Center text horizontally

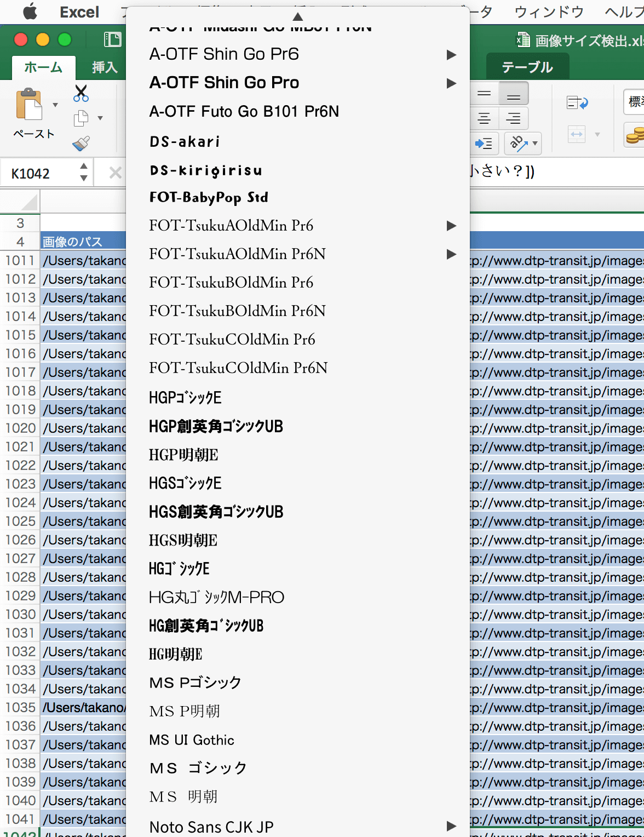[x=484, y=118]
